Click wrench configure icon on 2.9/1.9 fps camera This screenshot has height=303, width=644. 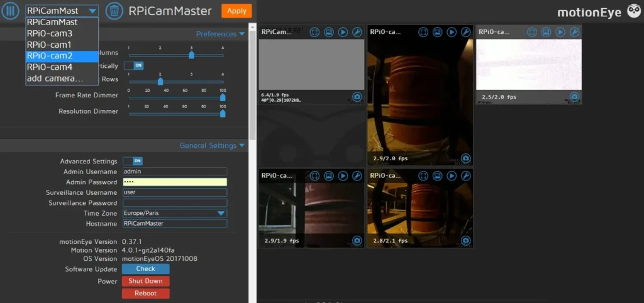[357, 176]
